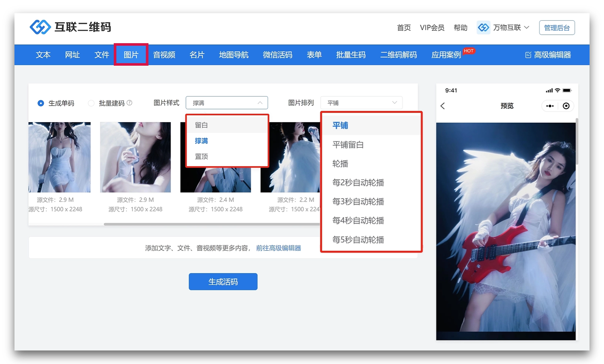Switch to the 文件 tab

click(x=102, y=55)
